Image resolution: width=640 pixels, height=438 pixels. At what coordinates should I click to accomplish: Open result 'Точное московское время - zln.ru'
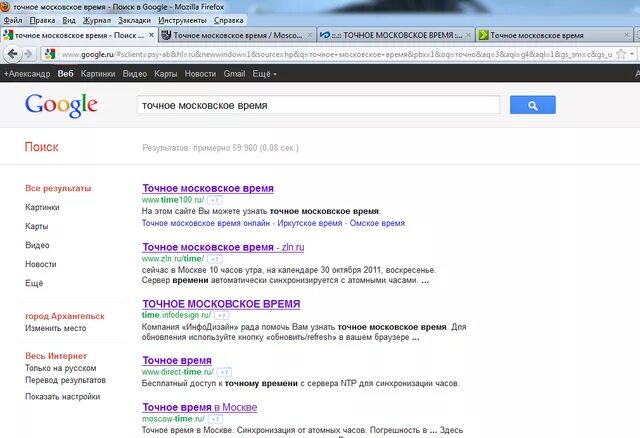(x=223, y=247)
